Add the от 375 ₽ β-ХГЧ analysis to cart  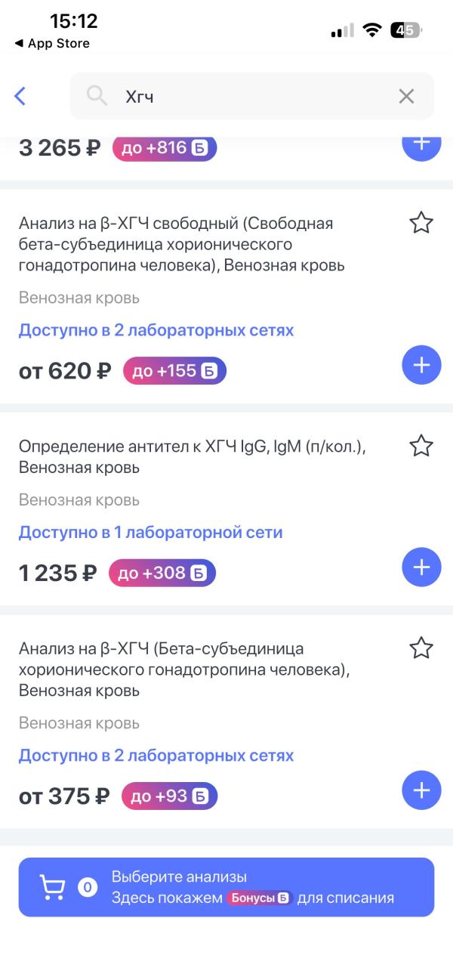point(421,790)
